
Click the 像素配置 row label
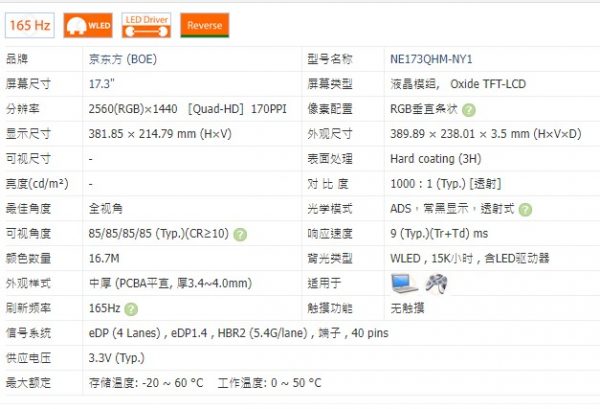coord(329,109)
